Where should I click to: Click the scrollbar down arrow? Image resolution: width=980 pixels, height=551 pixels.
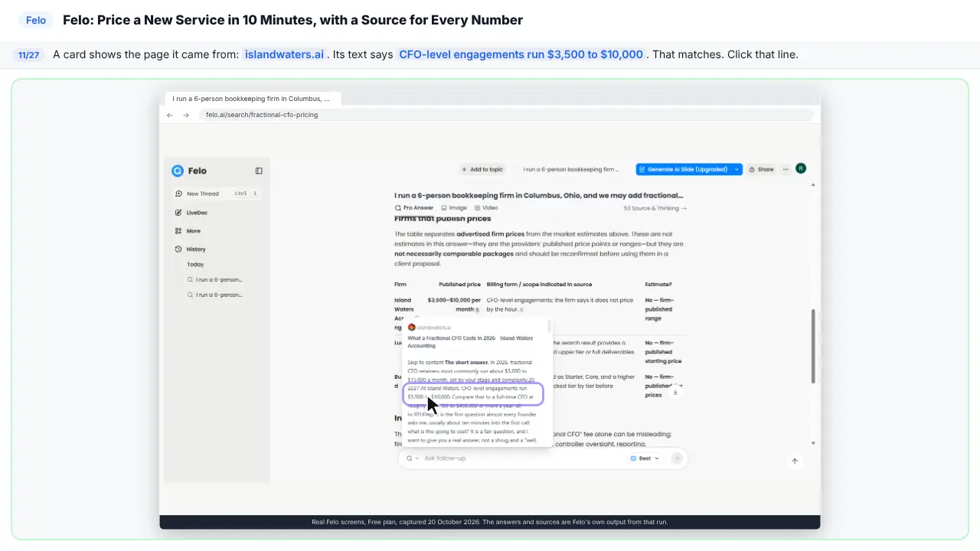(812, 443)
